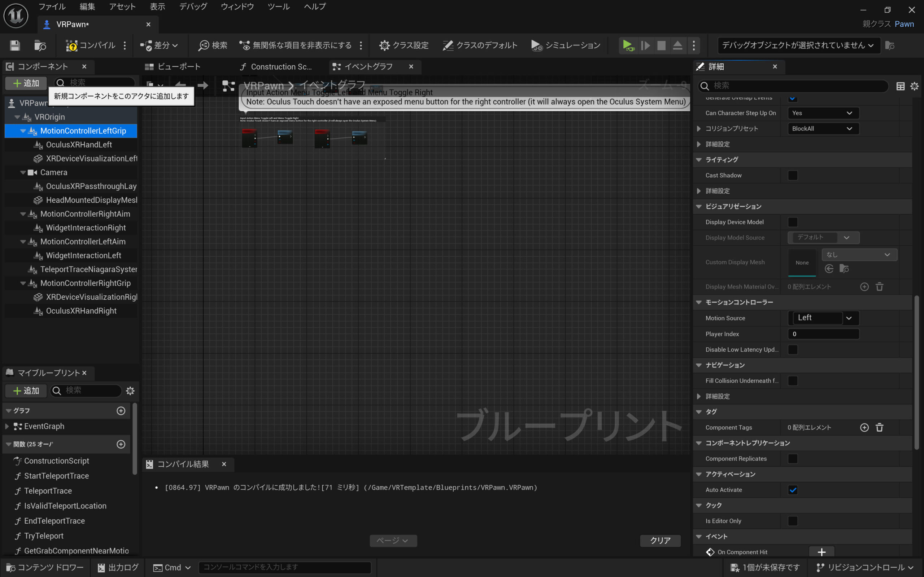Uncheck the Auto Activate checkbox
This screenshot has width=924, height=577.
[793, 490]
